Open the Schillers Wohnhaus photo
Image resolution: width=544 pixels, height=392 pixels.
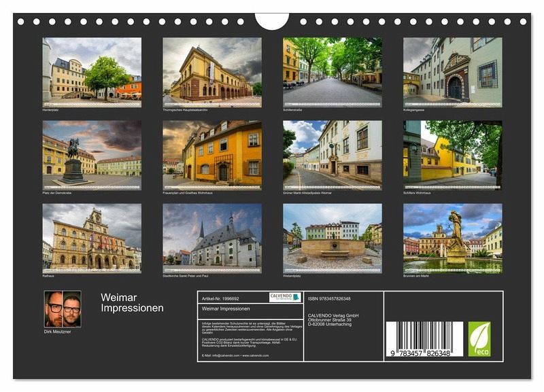pyautogui.click(x=453, y=156)
